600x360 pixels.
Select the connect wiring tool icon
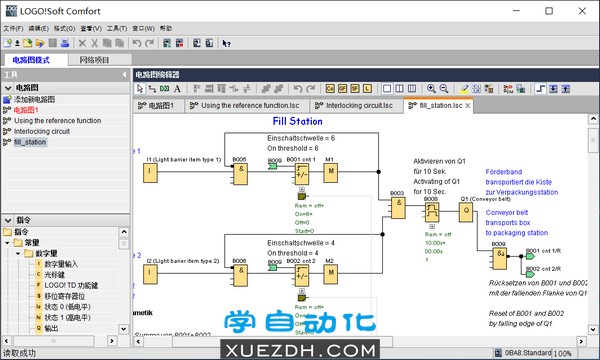152,89
